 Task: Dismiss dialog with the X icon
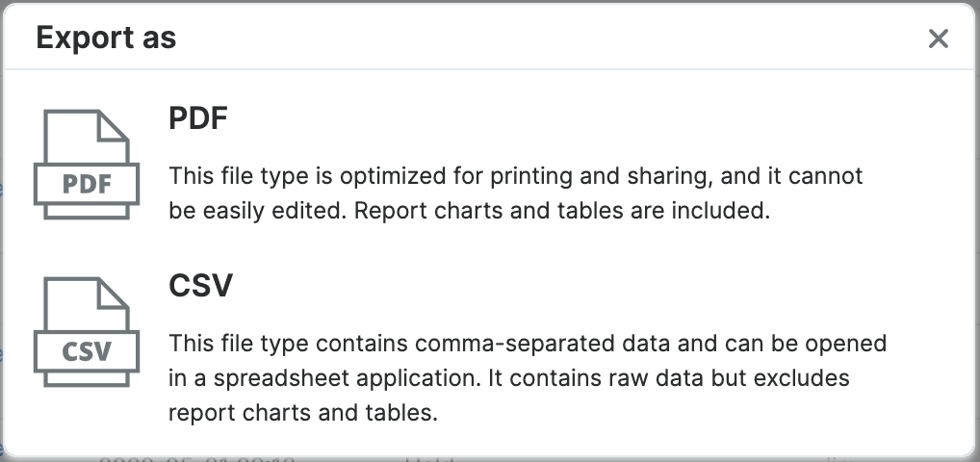coord(938,38)
